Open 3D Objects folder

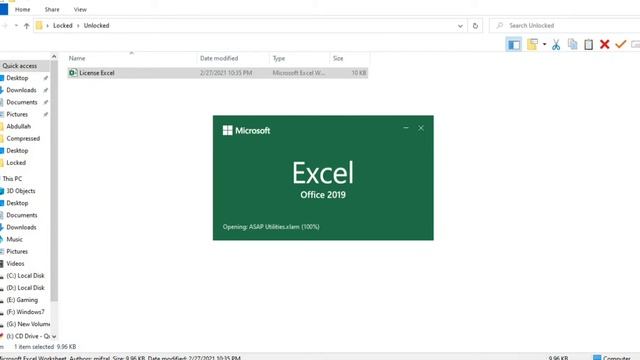(x=20, y=191)
